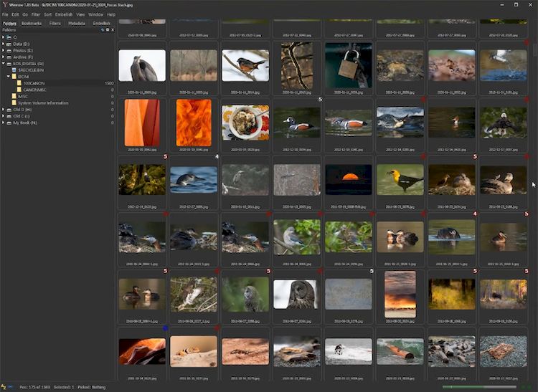Switch to the Metadata tab
This screenshot has width=538, height=392.
click(x=77, y=24)
